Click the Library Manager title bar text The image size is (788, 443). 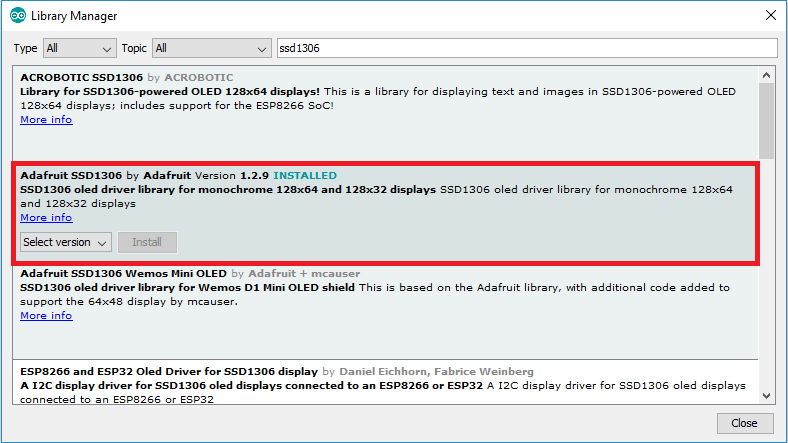point(74,16)
